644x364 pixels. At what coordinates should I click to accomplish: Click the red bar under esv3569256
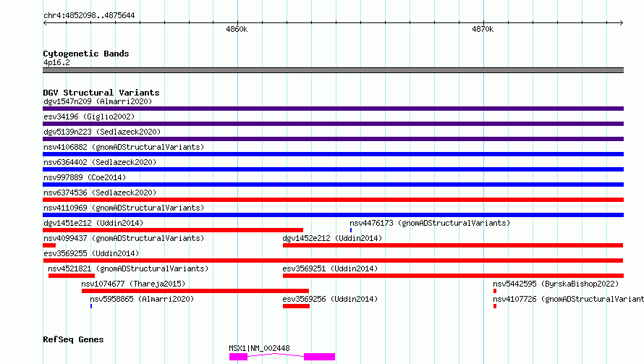click(296, 306)
